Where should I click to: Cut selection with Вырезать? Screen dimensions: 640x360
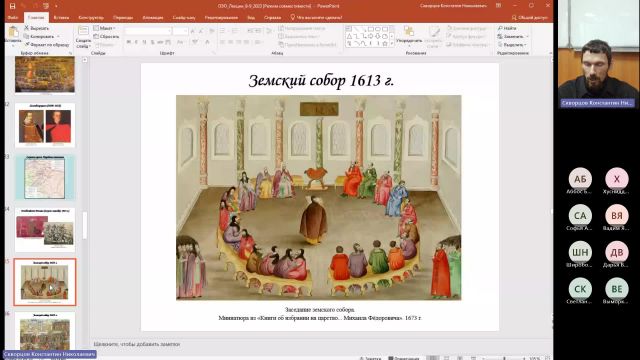[37, 28]
